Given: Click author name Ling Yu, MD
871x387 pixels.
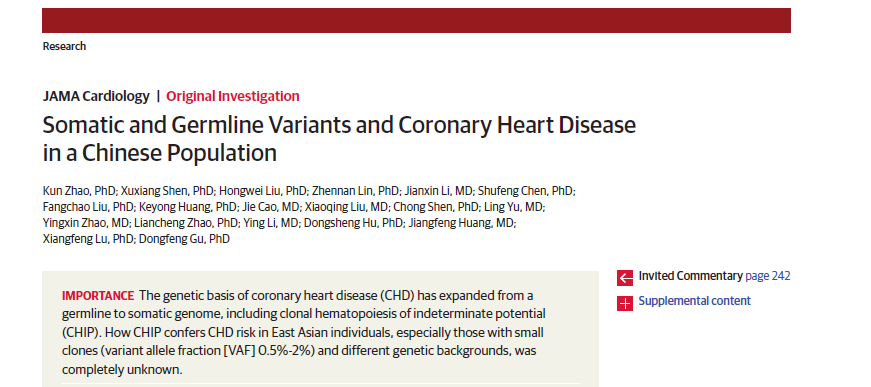Looking at the screenshot, I should click(513, 207).
